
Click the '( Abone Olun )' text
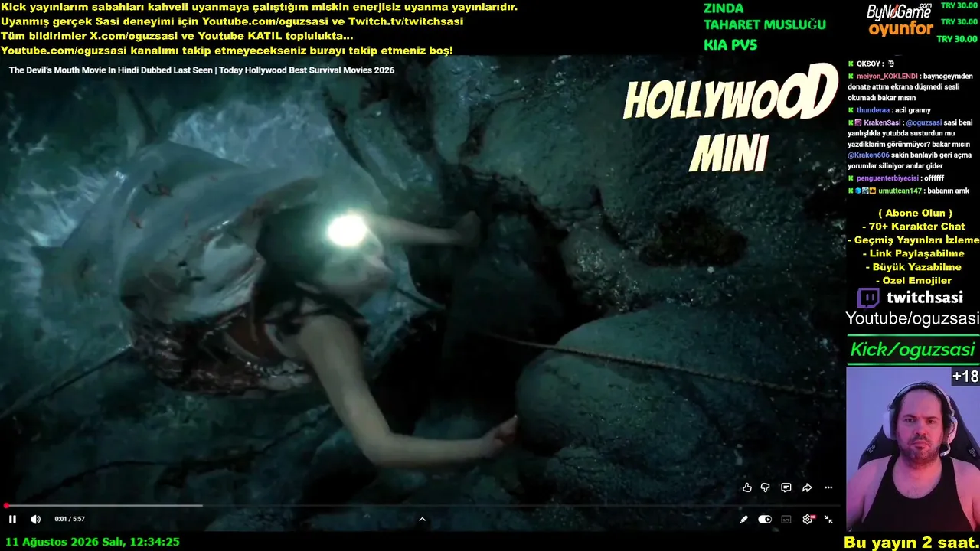pos(915,213)
